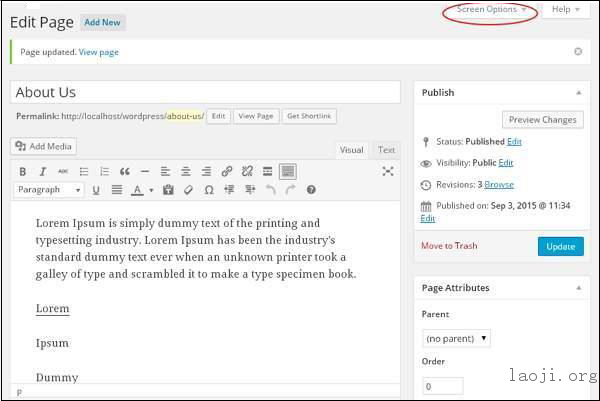Click the about-us permalink slug
Screen dimensions: 600x401
click(185, 116)
